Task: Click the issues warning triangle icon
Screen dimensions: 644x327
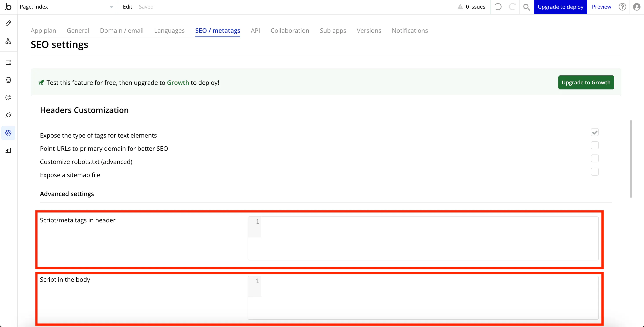Action: [460, 7]
